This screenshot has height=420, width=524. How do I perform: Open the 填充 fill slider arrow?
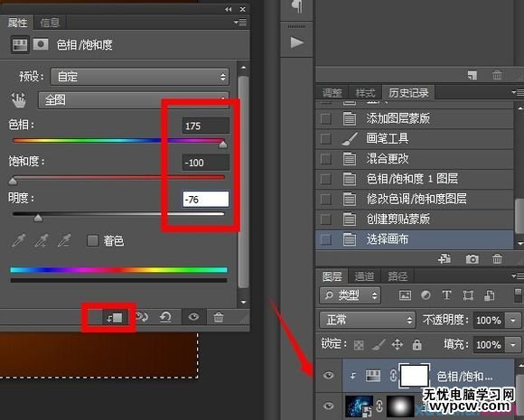coord(513,344)
